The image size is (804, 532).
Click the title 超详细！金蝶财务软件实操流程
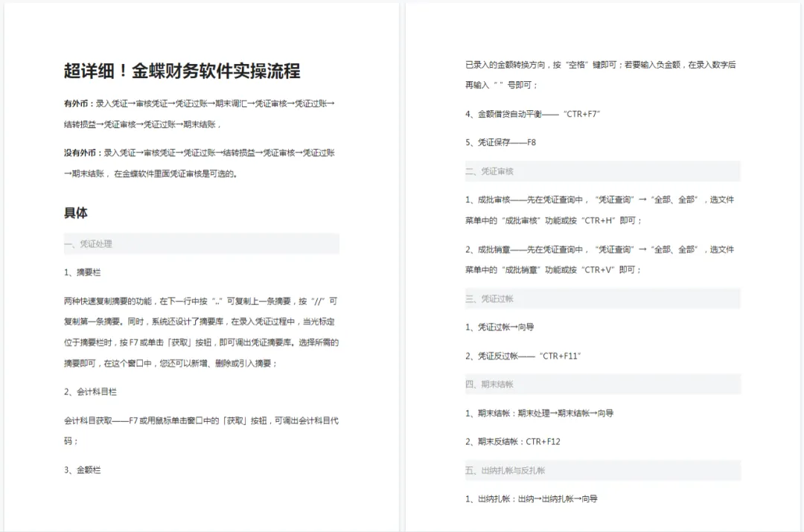pos(182,71)
